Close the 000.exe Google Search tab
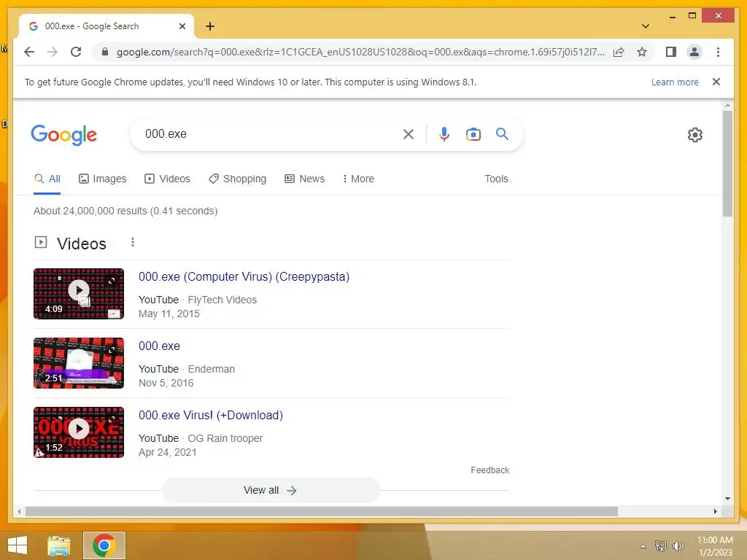Viewport: 747px width, 560px height. click(182, 26)
